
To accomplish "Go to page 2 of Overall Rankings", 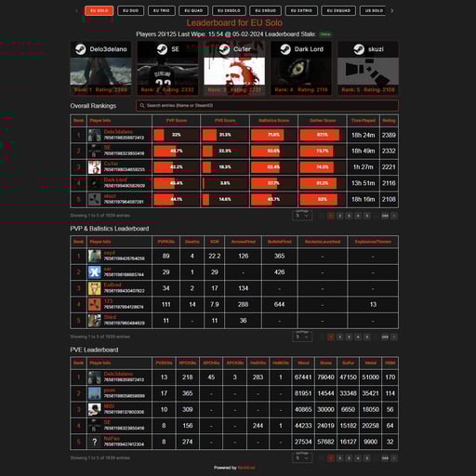I will 340,216.
